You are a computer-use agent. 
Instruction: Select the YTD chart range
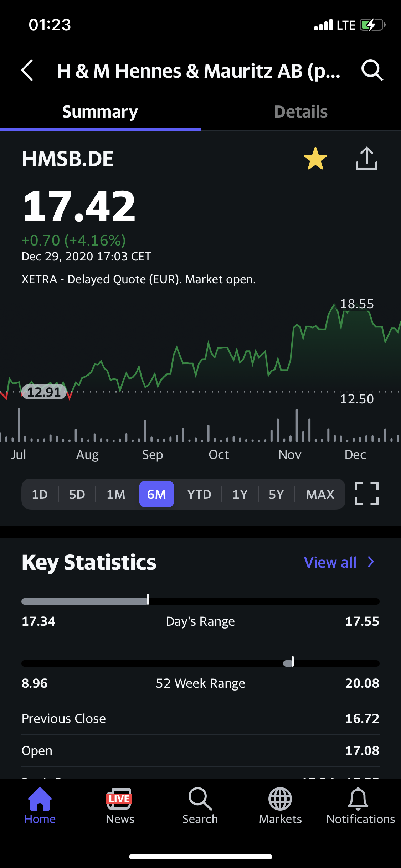(x=199, y=494)
